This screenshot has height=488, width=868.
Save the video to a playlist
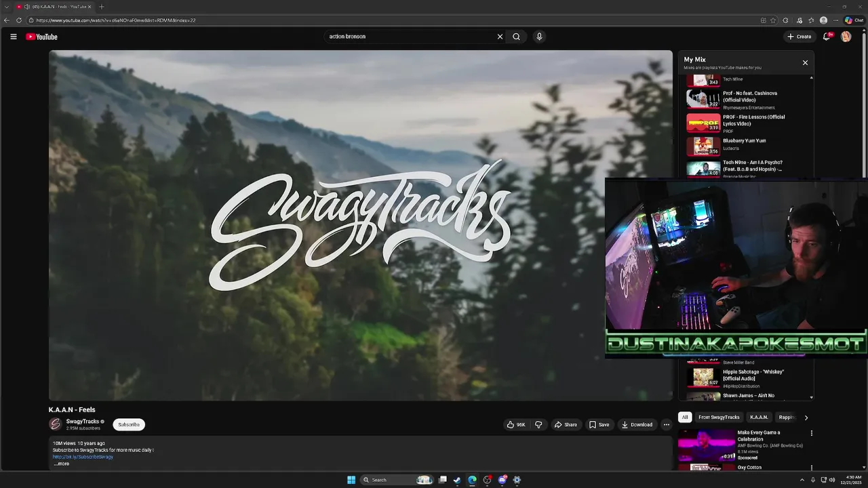tap(599, 425)
